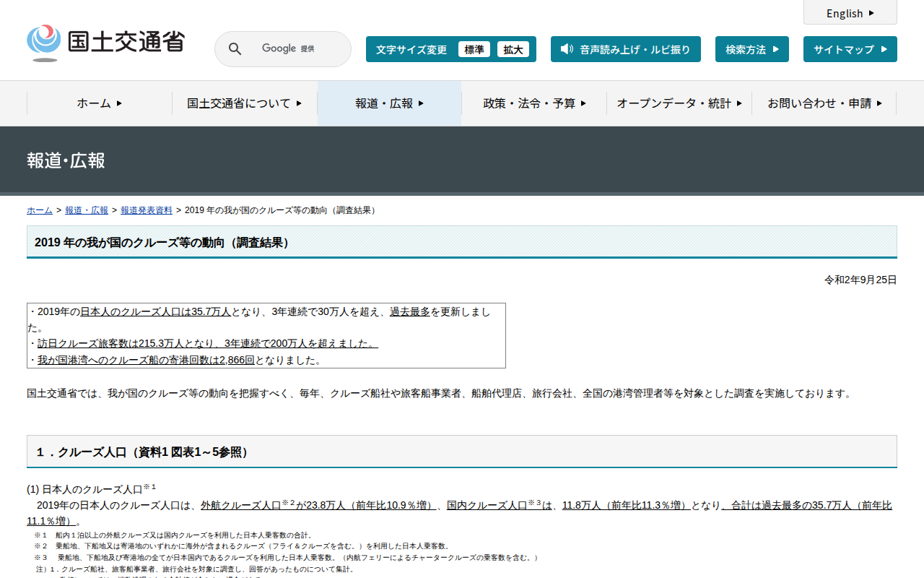The height and width of the screenshot is (578, 924).
Task: Set font size to 標準
Action: pos(474,49)
